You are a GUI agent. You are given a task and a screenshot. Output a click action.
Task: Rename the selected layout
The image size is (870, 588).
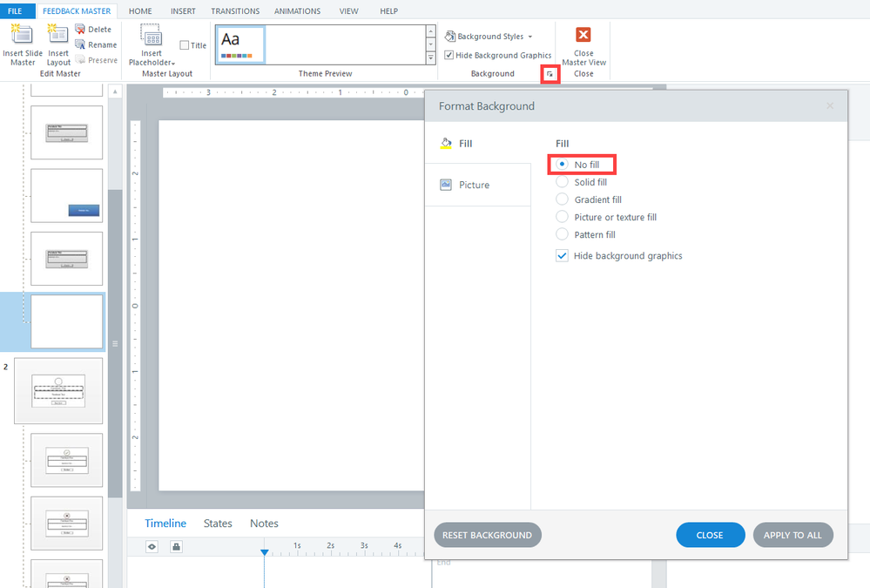pos(96,44)
